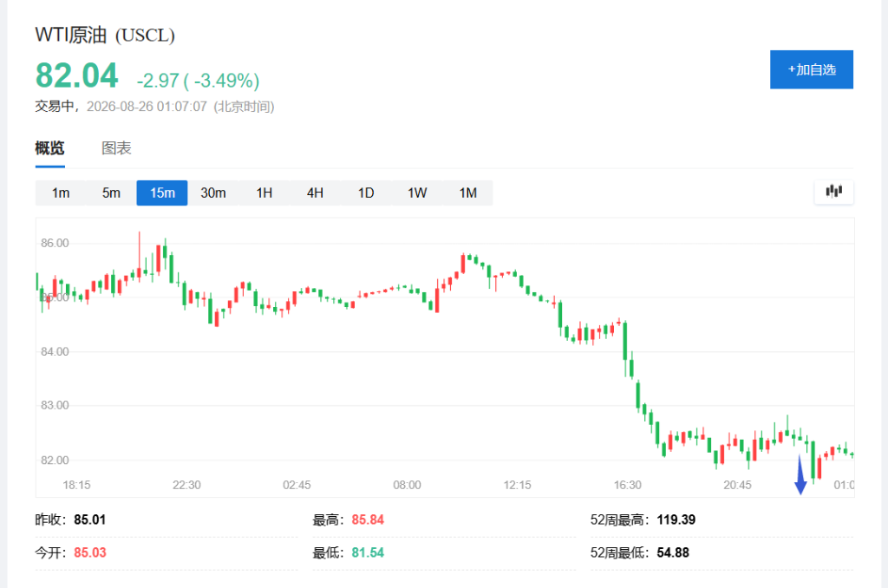The width and height of the screenshot is (888, 588).
Task: Click the 83.00 price axis label
Action: coord(55,405)
